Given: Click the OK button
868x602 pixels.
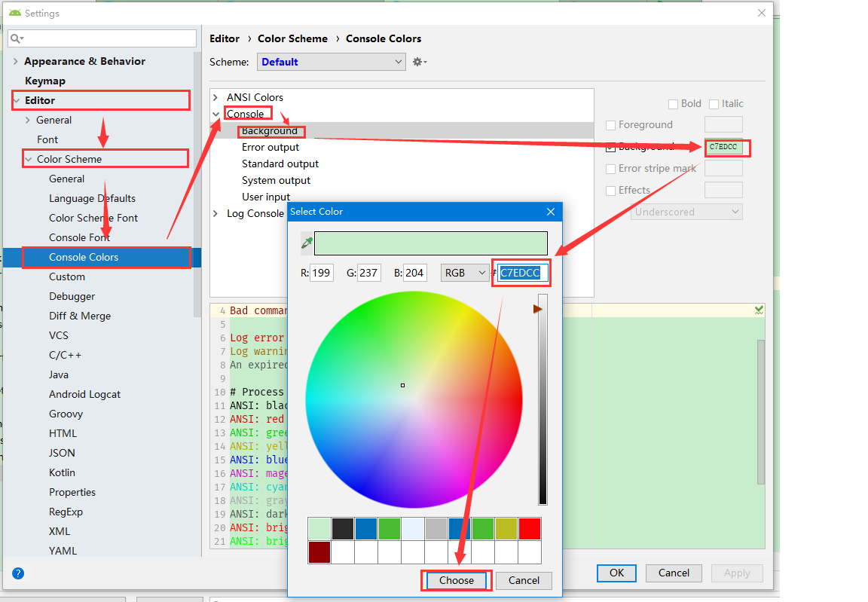Looking at the screenshot, I should [x=616, y=573].
